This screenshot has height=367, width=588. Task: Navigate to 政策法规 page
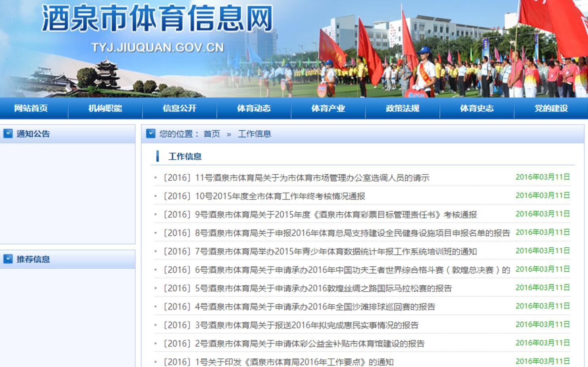pyautogui.click(x=402, y=108)
